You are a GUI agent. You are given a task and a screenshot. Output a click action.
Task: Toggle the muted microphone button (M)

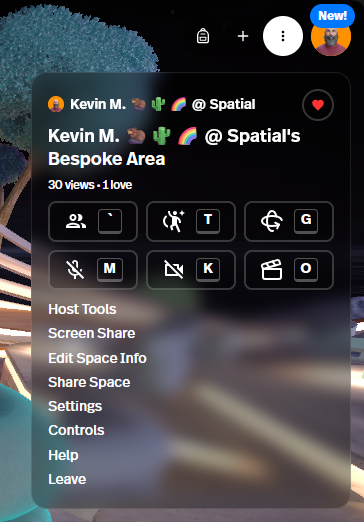click(x=93, y=270)
